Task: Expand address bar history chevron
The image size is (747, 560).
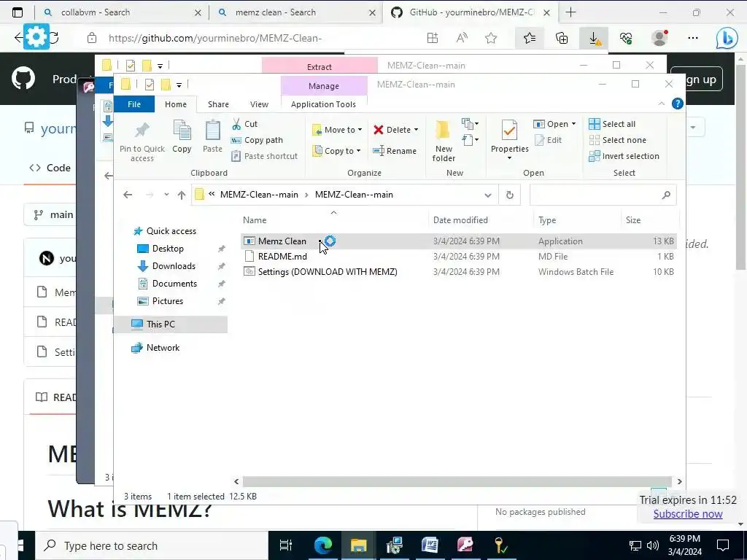Action: pyautogui.click(x=488, y=195)
